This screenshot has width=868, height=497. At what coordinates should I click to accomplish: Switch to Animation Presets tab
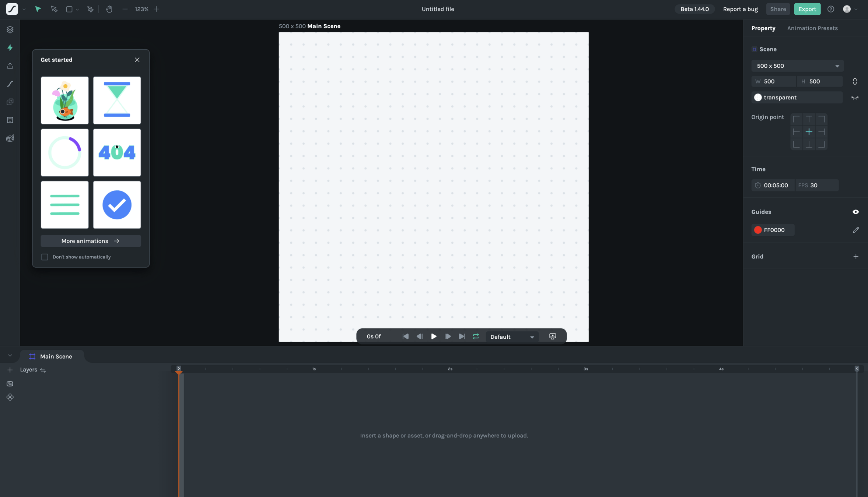click(x=812, y=28)
